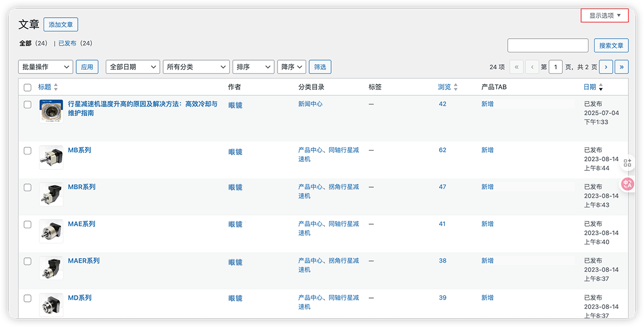Expand the 显示选项 screen options tab

[x=605, y=16]
